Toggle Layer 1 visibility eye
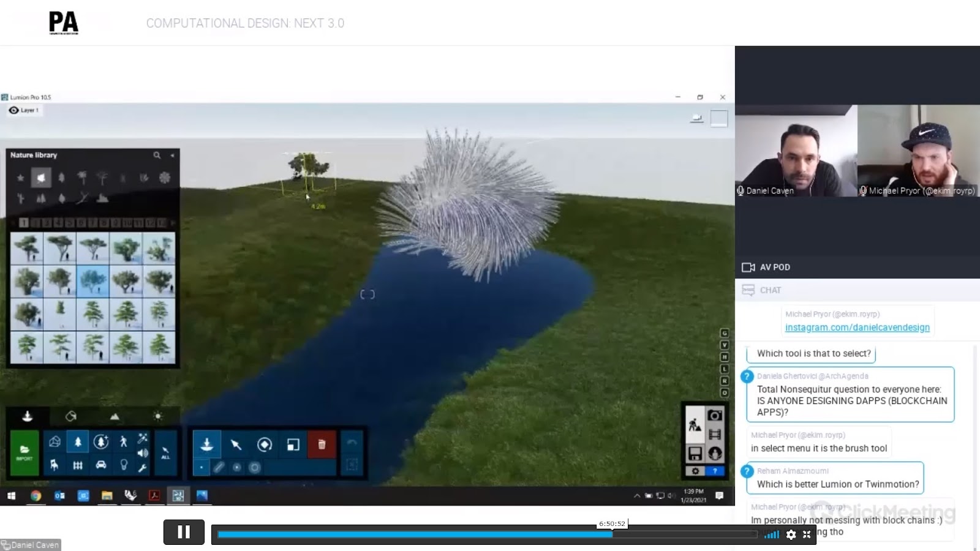The height and width of the screenshot is (551, 980). coord(14,110)
